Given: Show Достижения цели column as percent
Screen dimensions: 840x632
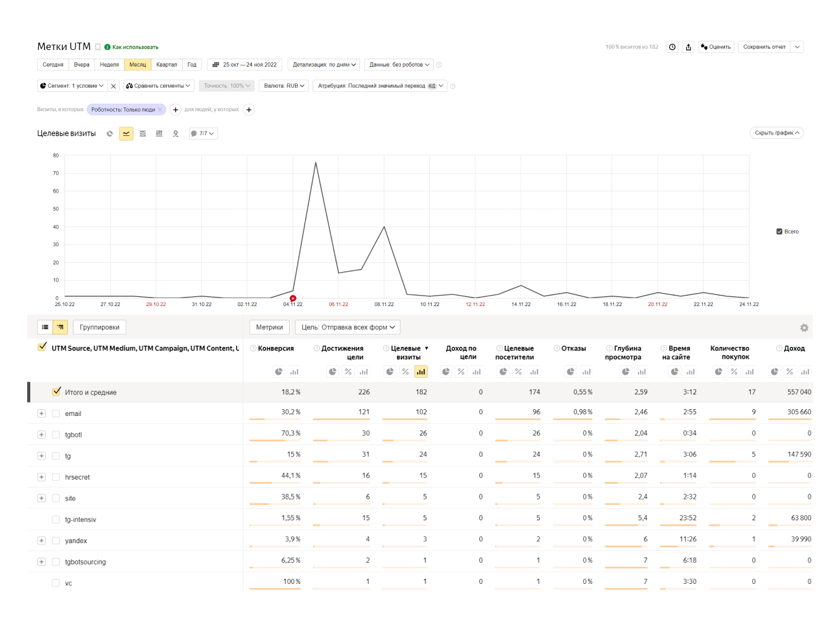Looking at the screenshot, I should point(348,372).
